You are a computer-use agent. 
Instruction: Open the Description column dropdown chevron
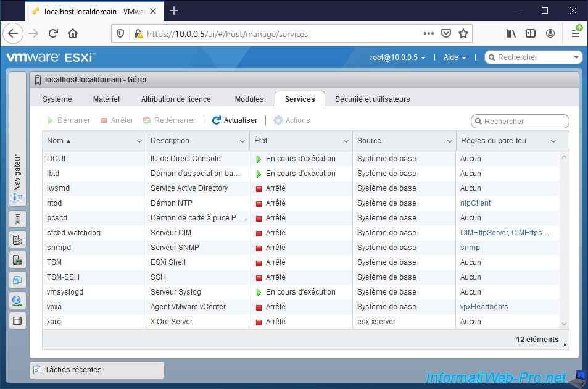pyautogui.click(x=242, y=141)
